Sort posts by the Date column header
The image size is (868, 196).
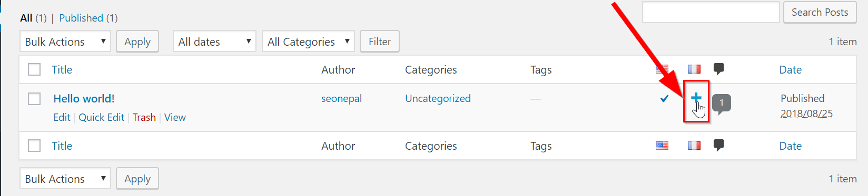pyautogui.click(x=790, y=69)
